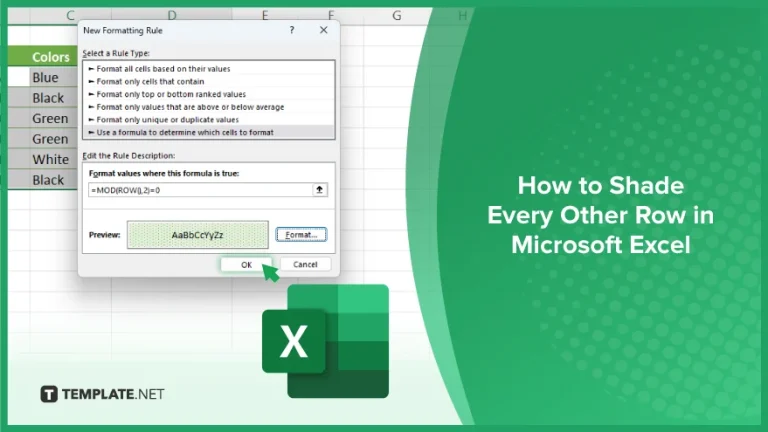
Task: Click the AaBbCcYyZz preview swatch
Action: [x=197, y=234]
